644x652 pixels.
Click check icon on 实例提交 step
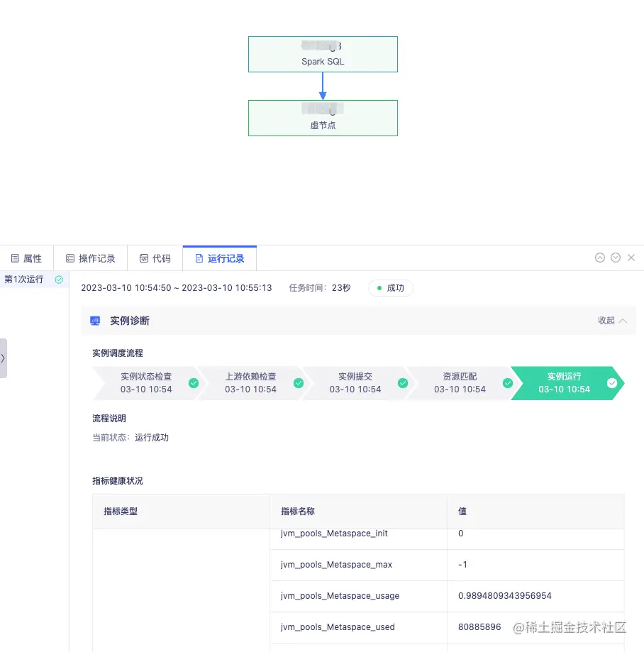403,383
